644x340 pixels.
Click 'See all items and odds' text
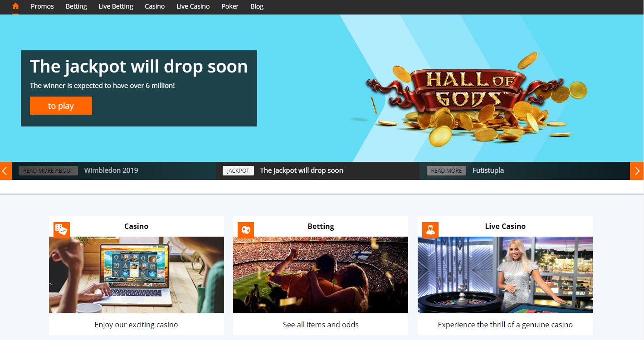(x=321, y=325)
